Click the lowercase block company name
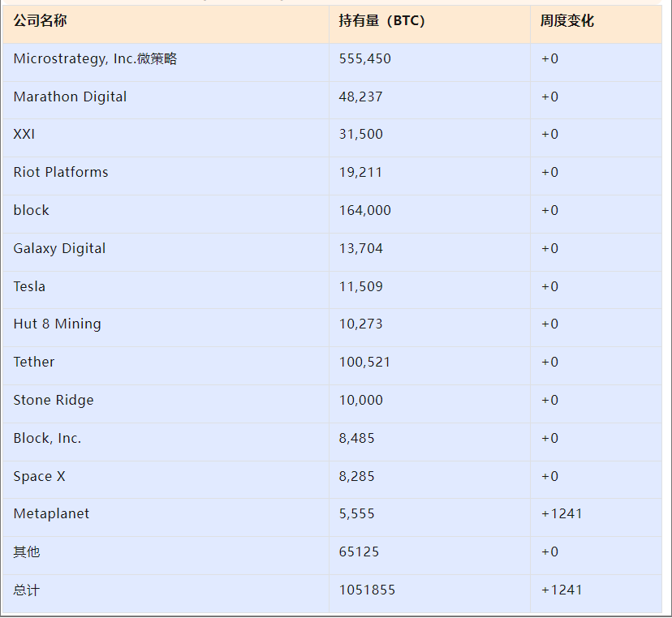 pyautogui.click(x=32, y=210)
